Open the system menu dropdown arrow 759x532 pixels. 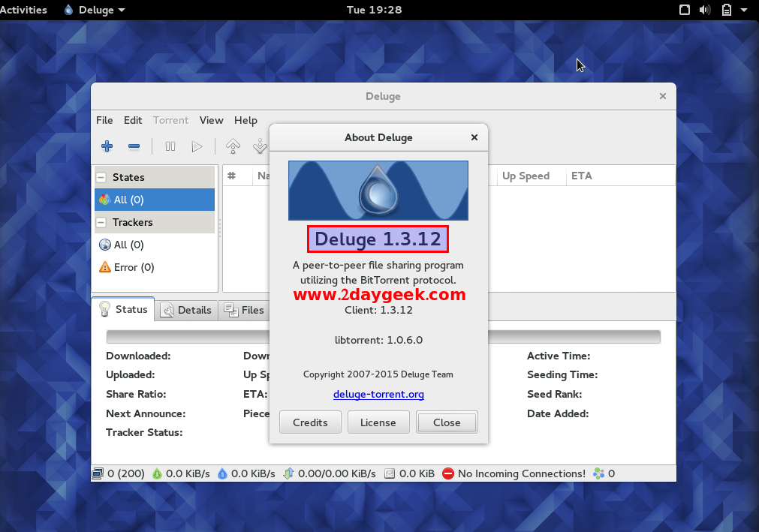coord(744,10)
